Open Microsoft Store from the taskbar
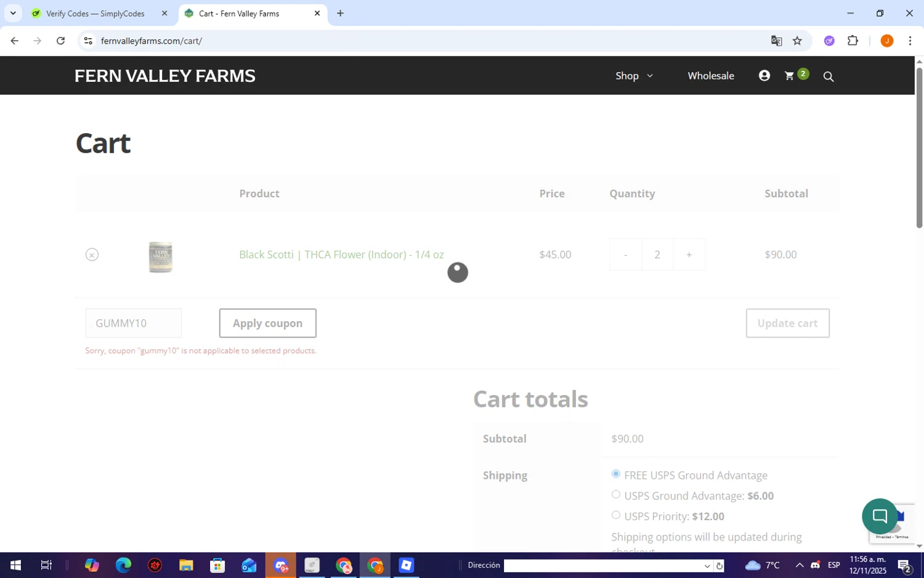Viewport: 924px width, 578px height. pos(217,565)
